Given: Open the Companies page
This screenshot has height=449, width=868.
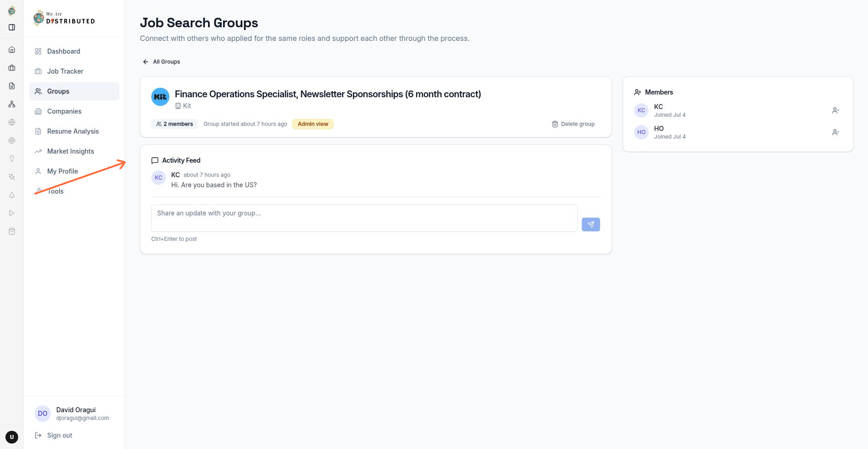Looking at the screenshot, I should (x=74, y=111).
